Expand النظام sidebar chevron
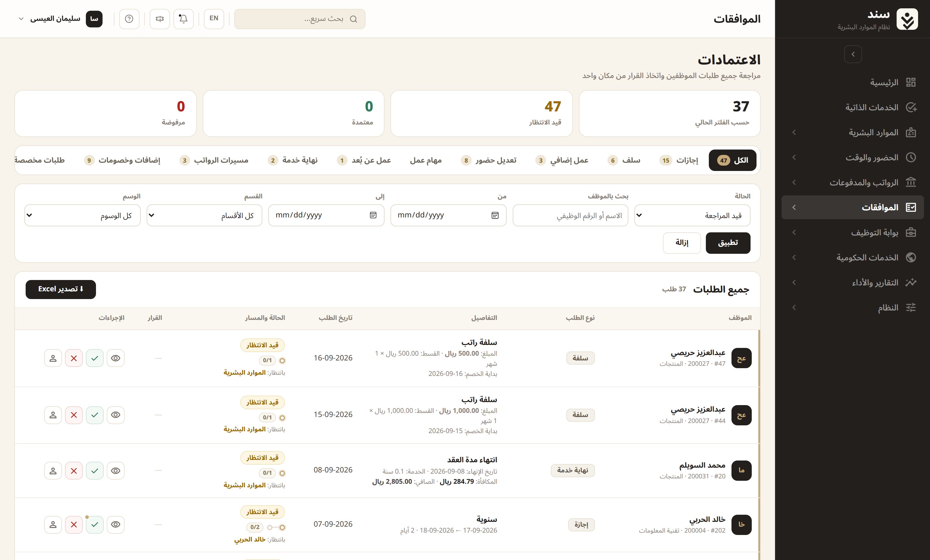Image resolution: width=930 pixels, height=560 pixels. (x=794, y=307)
